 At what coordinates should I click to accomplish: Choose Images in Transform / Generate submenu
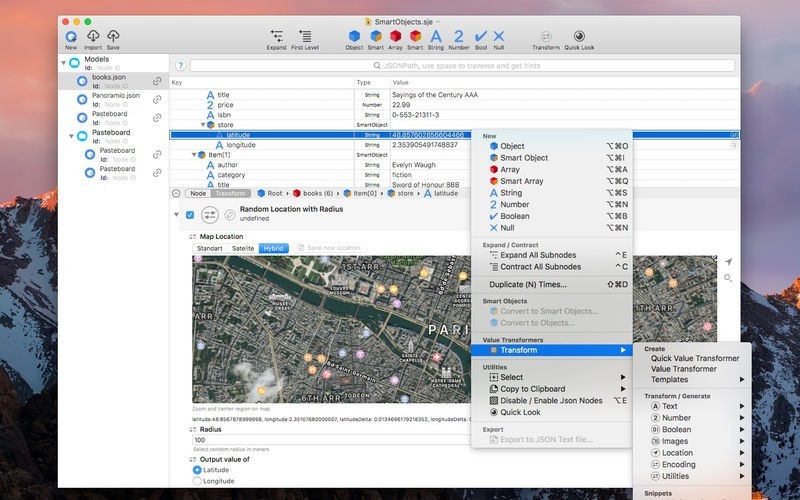pyautogui.click(x=692, y=441)
